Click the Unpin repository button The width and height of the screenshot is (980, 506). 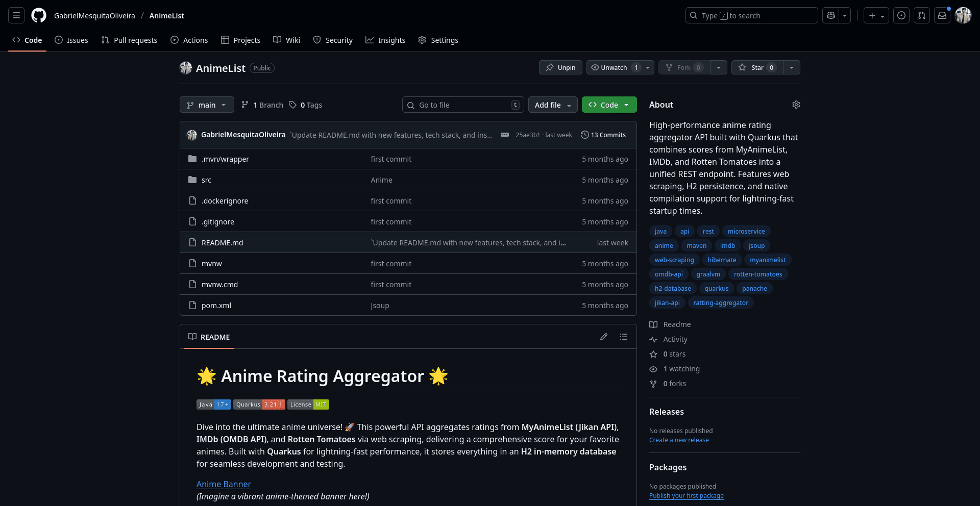pos(560,67)
